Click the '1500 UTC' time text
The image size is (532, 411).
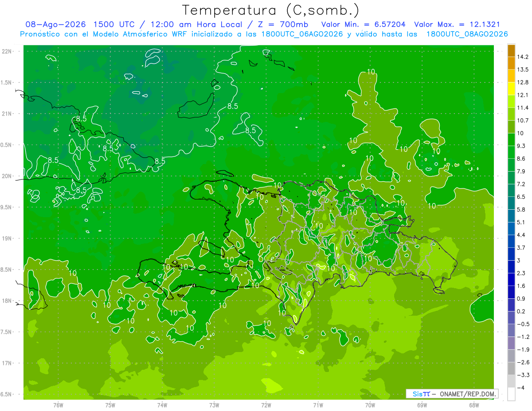point(114,25)
